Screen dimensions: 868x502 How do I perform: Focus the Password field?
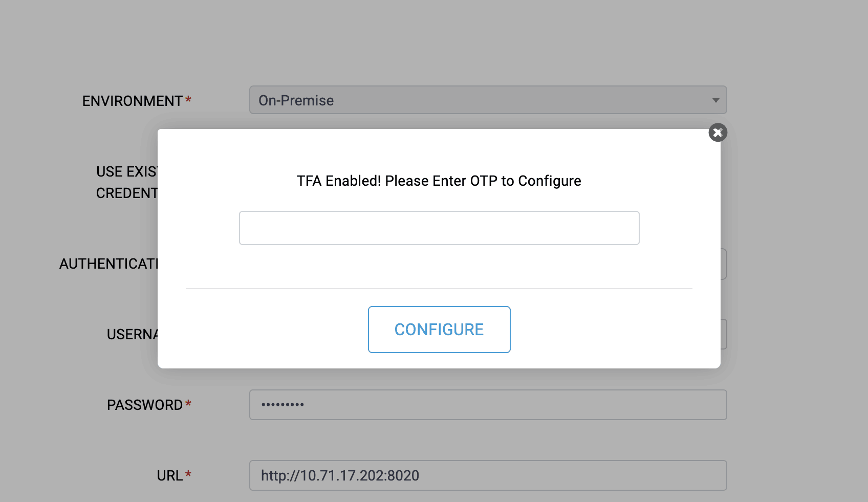pos(487,405)
